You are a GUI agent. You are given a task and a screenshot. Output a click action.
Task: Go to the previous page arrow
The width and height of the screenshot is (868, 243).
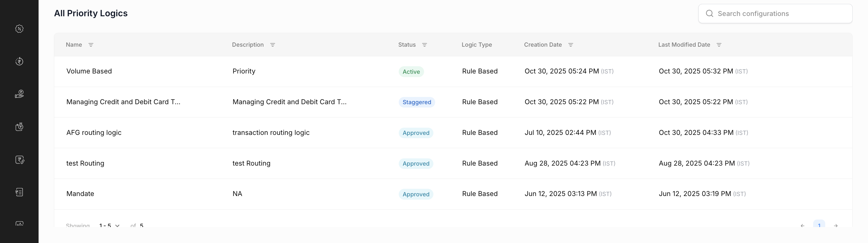click(802, 225)
